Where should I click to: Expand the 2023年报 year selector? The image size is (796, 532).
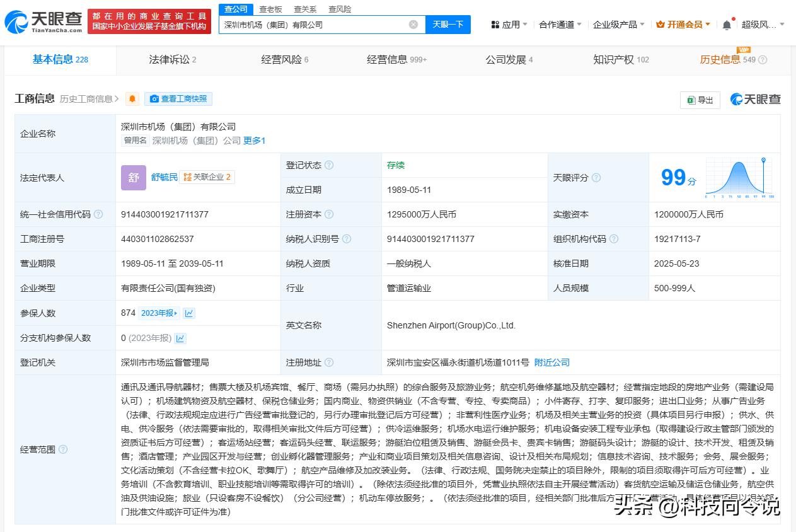pyautogui.click(x=159, y=313)
